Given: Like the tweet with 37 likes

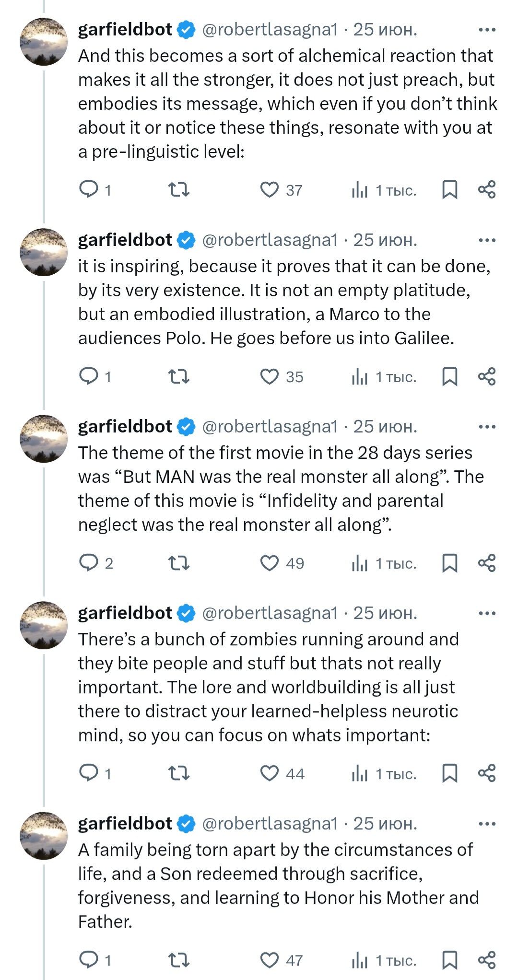Looking at the screenshot, I should pos(270,190).
